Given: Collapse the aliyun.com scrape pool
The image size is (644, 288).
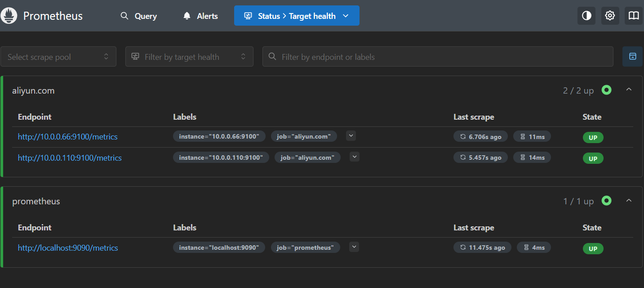Looking at the screenshot, I should pyautogui.click(x=629, y=90).
